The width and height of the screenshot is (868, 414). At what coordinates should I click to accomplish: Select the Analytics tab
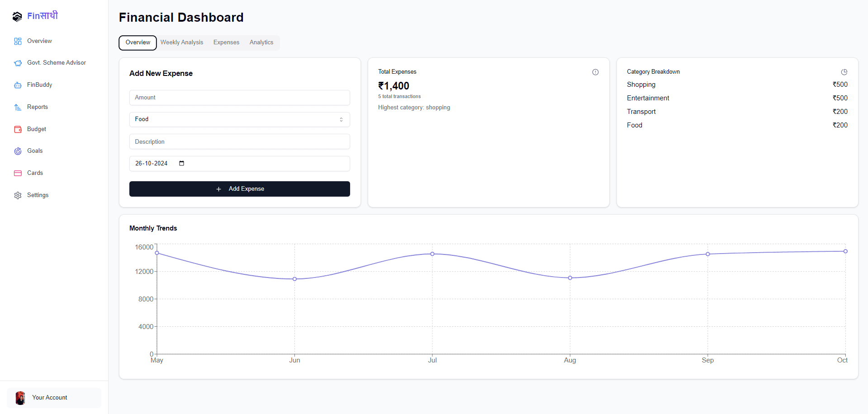[261, 42]
